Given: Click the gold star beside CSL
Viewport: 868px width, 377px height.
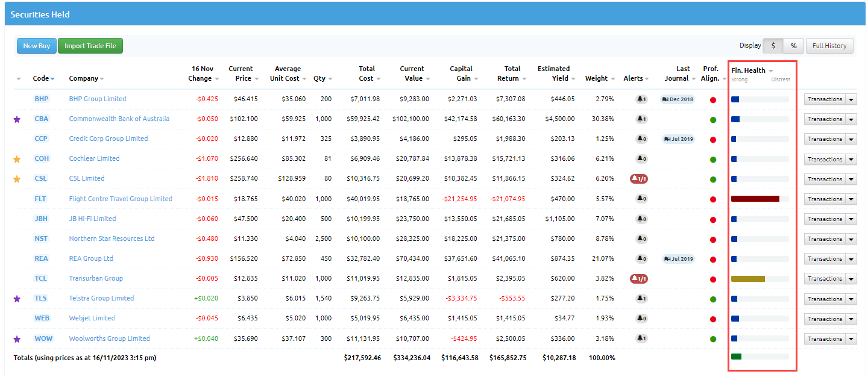Looking at the screenshot, I should (x=17, y=179).
